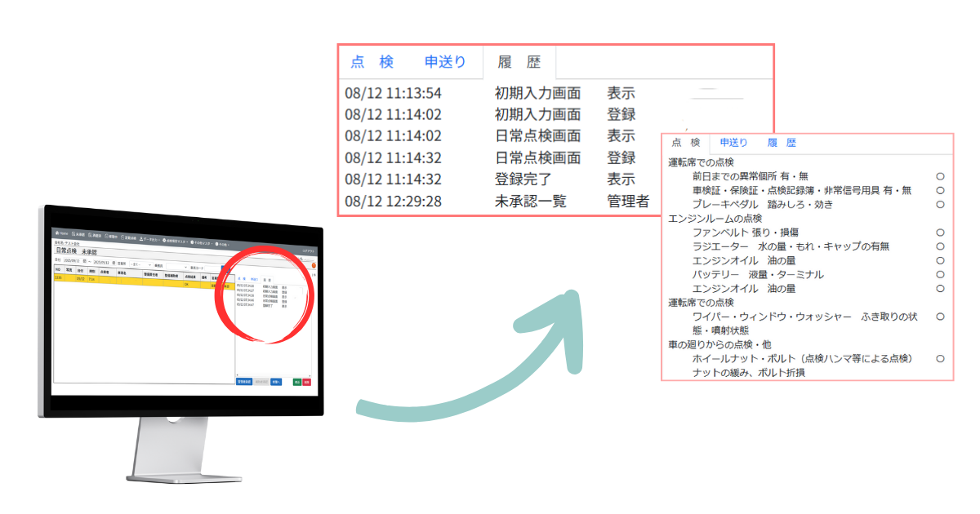Click the Home icon in the monitor's navbar
The width and height of the screenshot is (980, 514).
coord(57,233)
